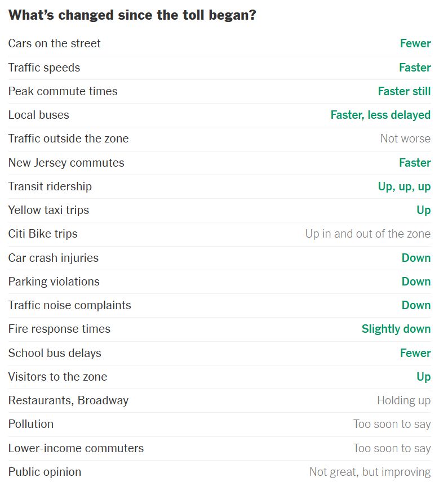Click 'Holding up' for Restaurants, Broadway
The image size is (448, 491).
[403, 400]
